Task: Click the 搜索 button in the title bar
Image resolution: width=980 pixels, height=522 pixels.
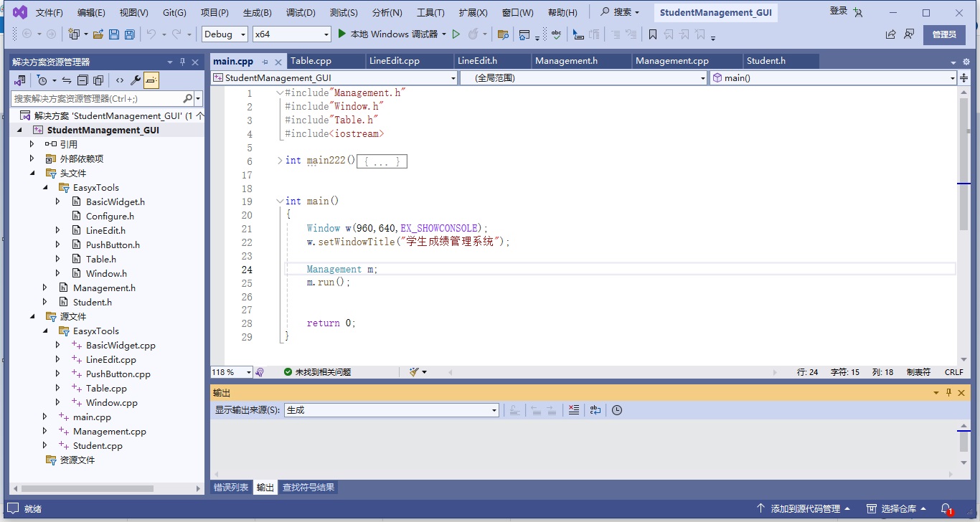Action: [620, 12]
